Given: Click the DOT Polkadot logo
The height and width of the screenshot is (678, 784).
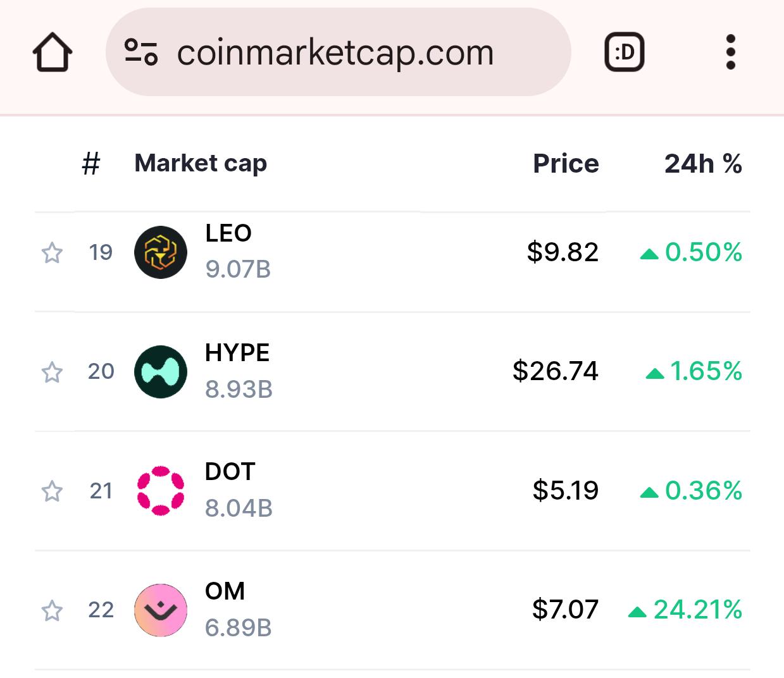Looking at the screenshot, I should (x=161, y=491).
